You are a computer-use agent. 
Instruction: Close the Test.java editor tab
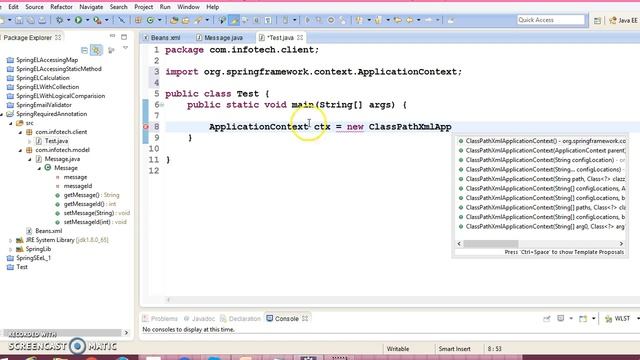pyautogui.click(x=300, y=38)
